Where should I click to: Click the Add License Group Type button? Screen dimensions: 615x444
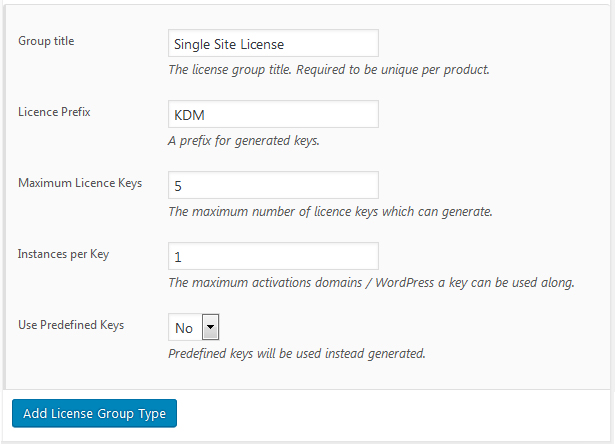[95, 413]
